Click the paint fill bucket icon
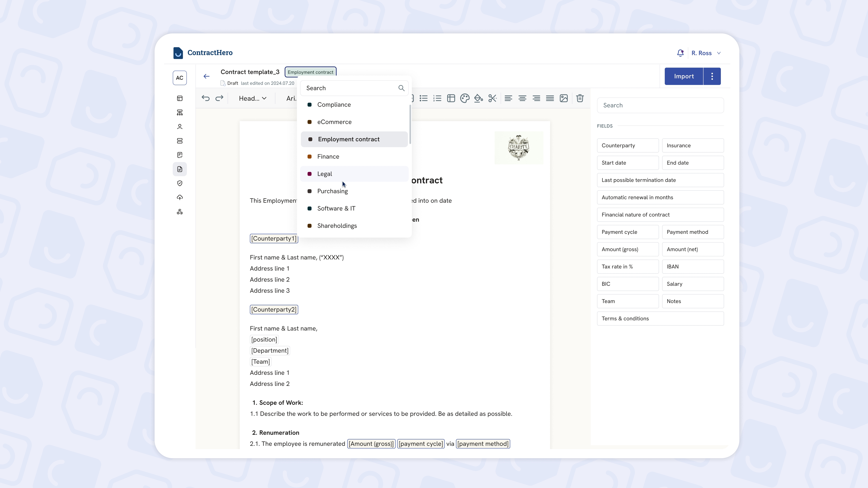 point(479,98)
